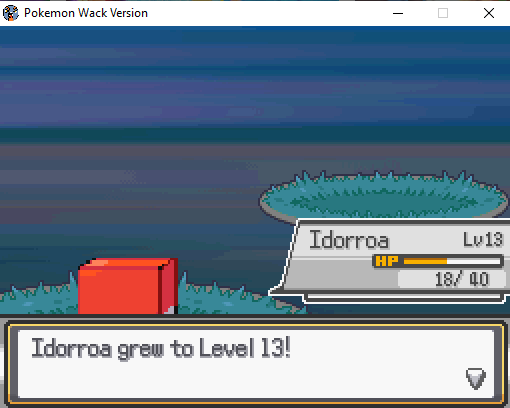Click the disabled maximize window button

pos(443,13)
